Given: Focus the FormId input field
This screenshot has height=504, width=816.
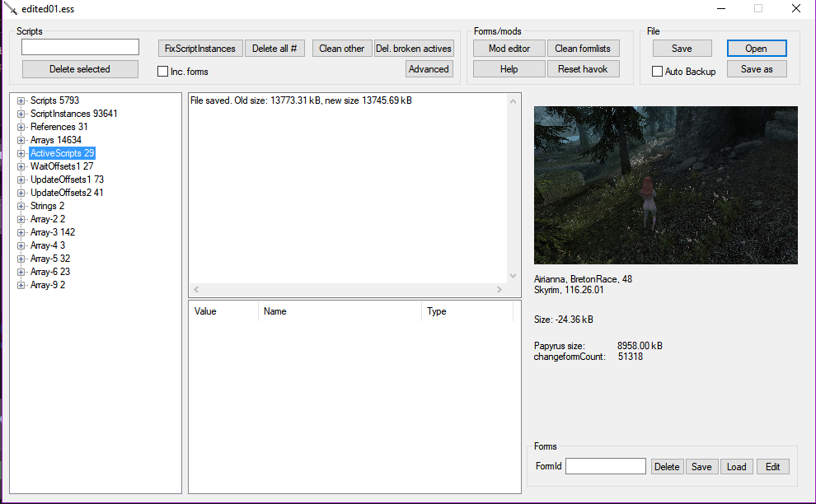Looking at the screenshot, I should (606, 466).
